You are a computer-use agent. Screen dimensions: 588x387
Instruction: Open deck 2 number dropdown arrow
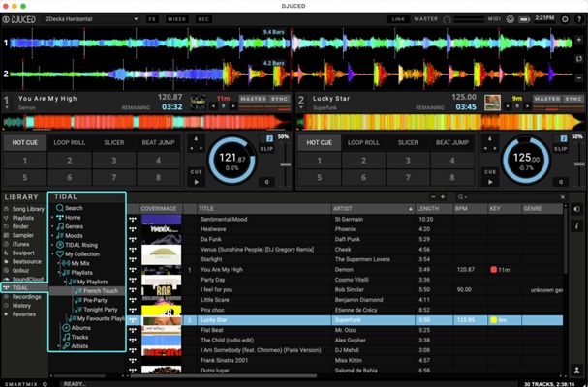click(301, 108)
